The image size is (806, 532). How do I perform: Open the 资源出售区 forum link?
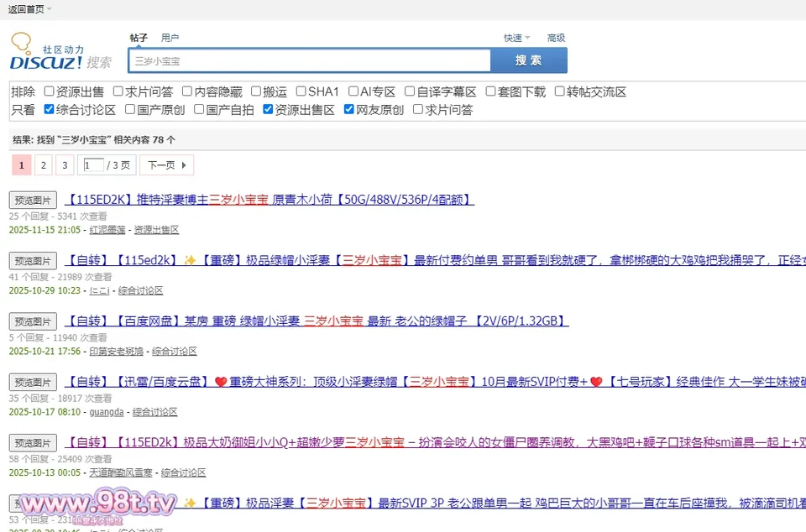[x=156, y=230]
